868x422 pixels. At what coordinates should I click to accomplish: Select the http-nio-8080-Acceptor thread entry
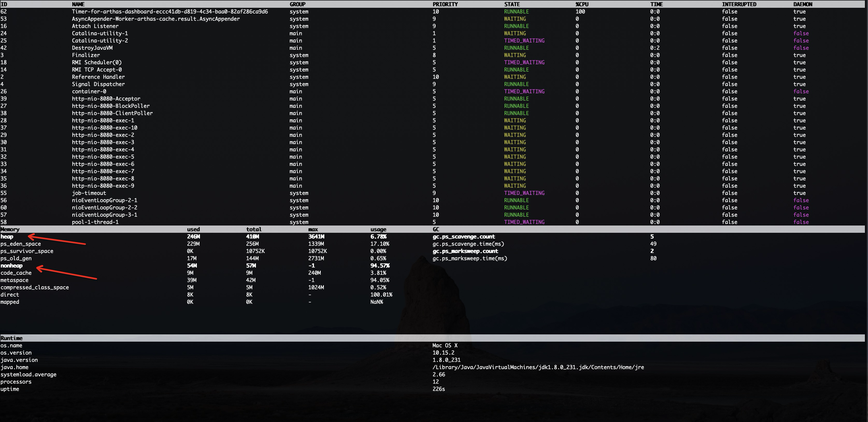106,99
